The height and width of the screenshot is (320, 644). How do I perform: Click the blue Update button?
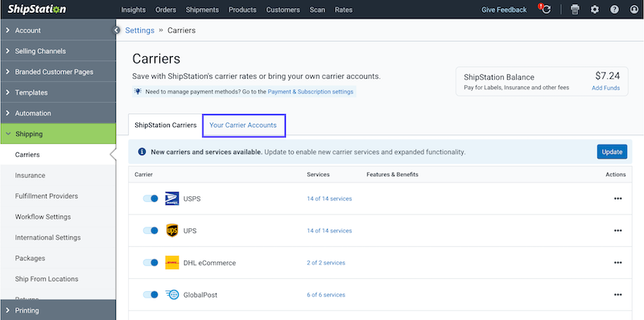pos(612,152)
